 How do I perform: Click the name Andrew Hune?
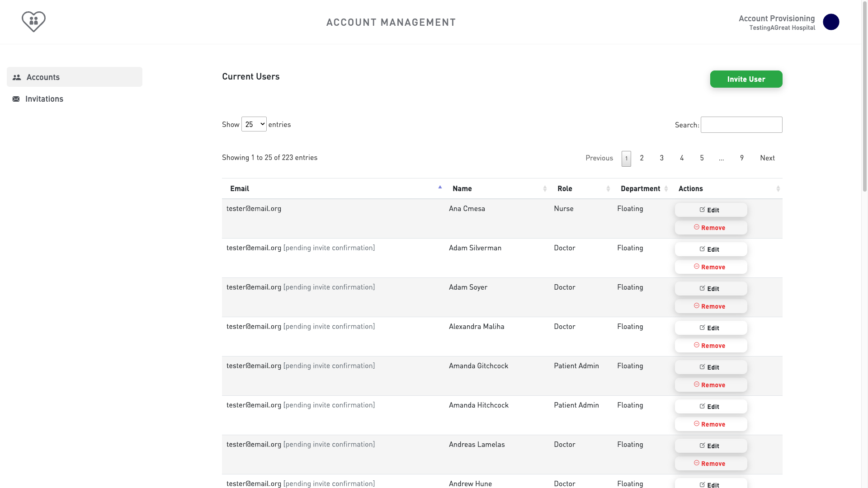pos(470,484)
